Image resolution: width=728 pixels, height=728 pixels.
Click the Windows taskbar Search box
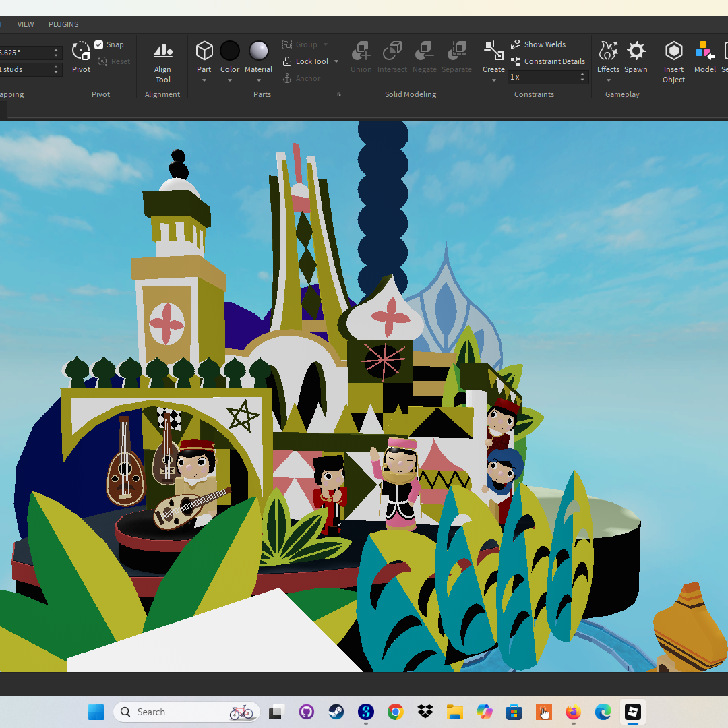(x=186, y=712)
